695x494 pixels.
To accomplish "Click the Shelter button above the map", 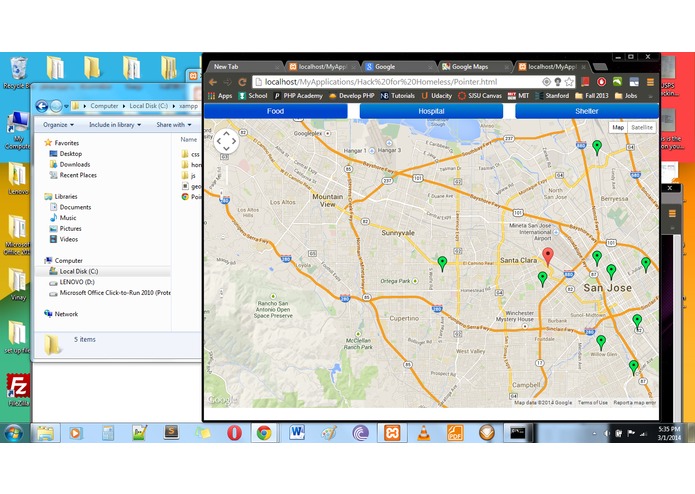I will [587, 111].
